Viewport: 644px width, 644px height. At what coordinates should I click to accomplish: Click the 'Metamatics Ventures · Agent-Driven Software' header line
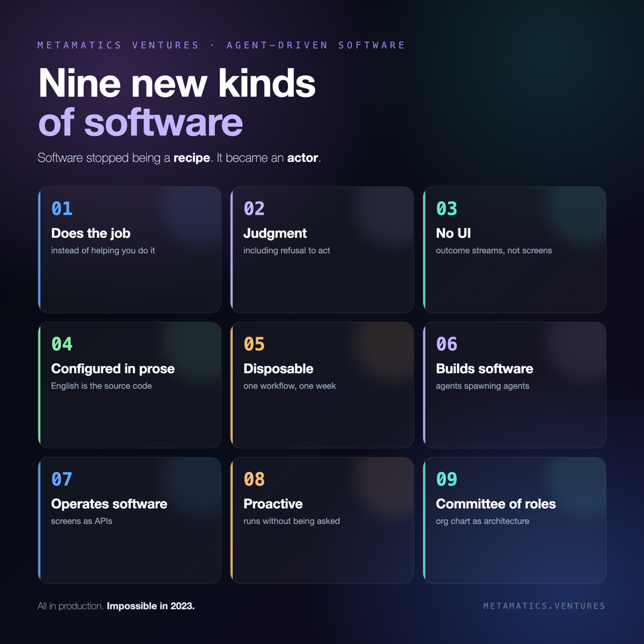221,45
